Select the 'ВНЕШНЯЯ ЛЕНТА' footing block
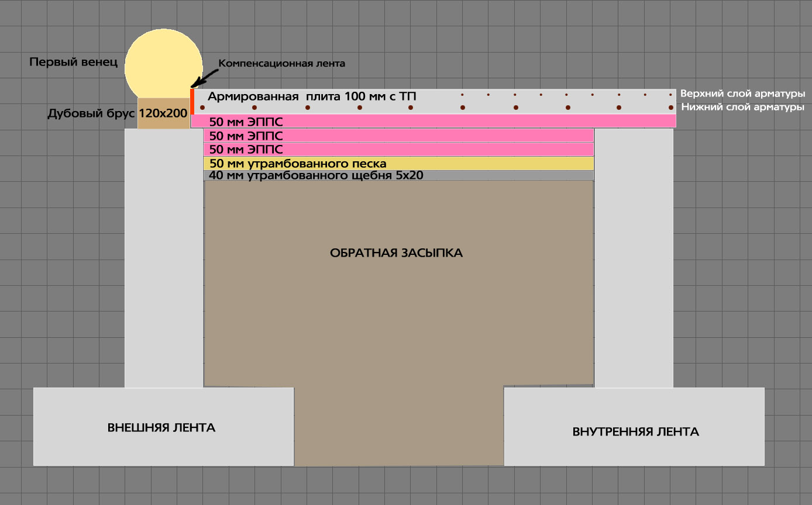The height and width of the screenshot is (505, 812). (163, 427)
